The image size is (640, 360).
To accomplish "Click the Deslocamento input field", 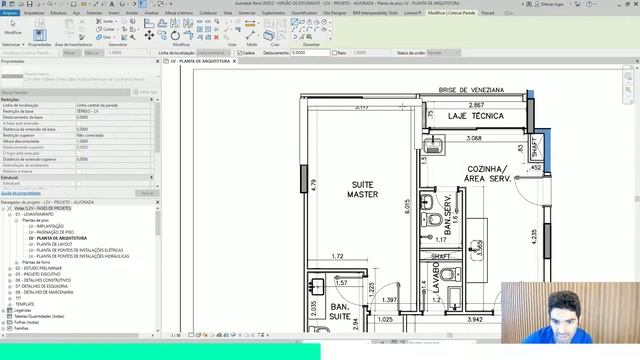I will point(310,53).
